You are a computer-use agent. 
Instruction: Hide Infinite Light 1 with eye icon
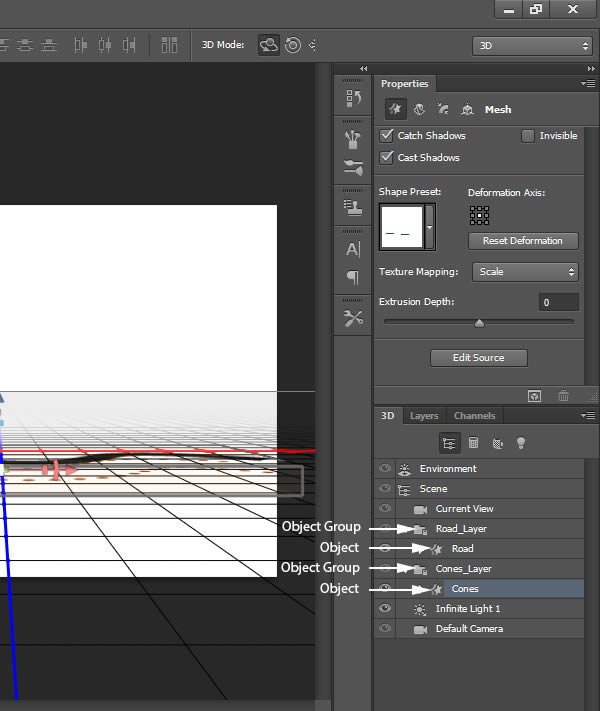click(x=385, y=608)
